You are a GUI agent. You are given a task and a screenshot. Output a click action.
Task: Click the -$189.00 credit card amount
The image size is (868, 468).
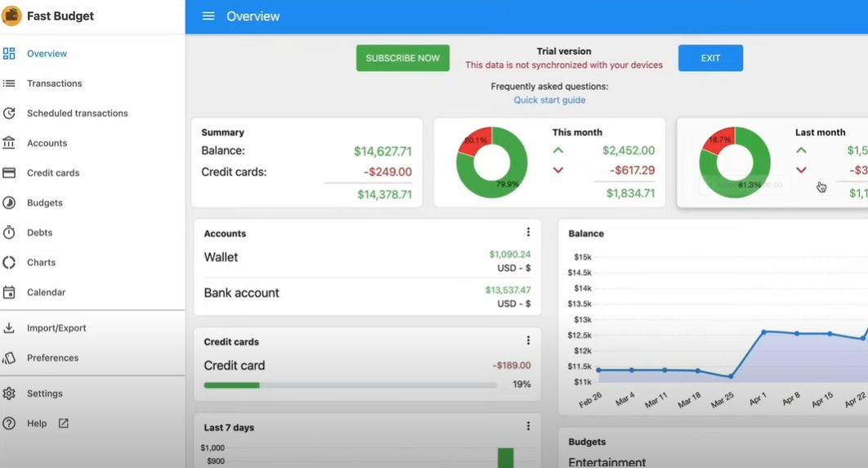512,366
